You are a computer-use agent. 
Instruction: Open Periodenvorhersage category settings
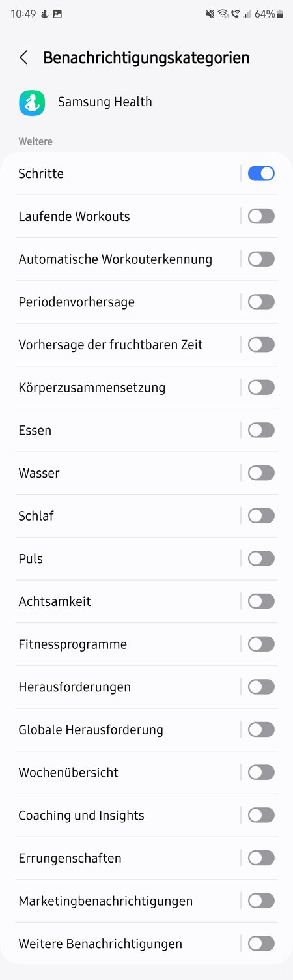[x=127, y=302]
